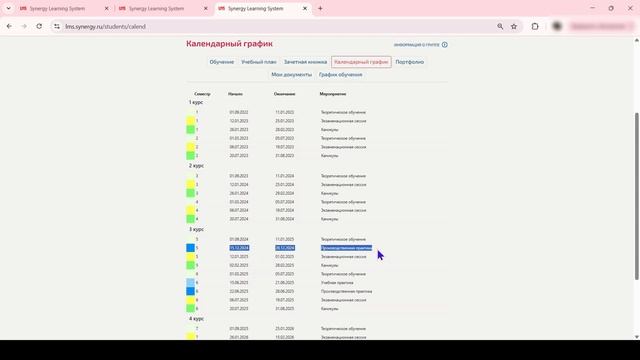
Task: Click the blue swatch in row starting 22.06.2025
Action: [x=191, y=291]
